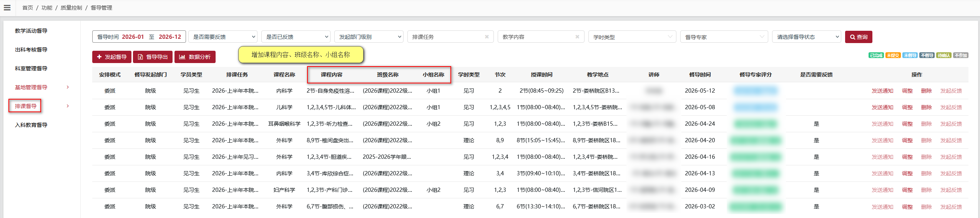Go to 首页 breadcrumb
The width and height of the screenshot is (980, 218).
28,8
